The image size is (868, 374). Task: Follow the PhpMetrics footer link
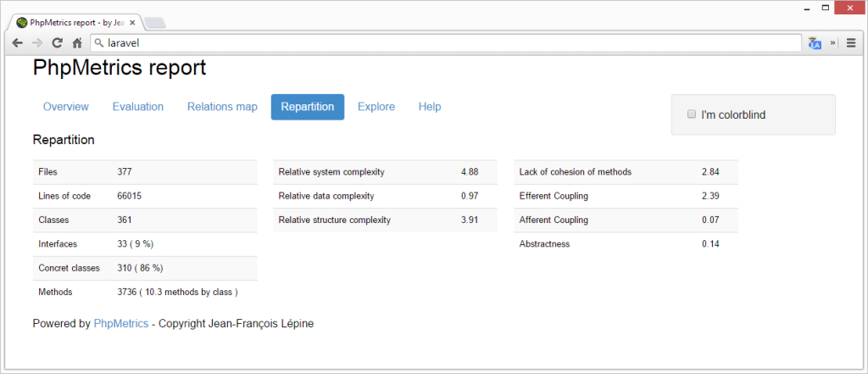pyautogui.click(x=121, y=323)
